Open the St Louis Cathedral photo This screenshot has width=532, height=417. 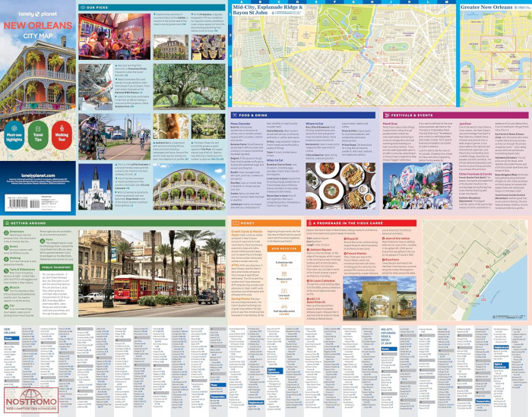95,186
